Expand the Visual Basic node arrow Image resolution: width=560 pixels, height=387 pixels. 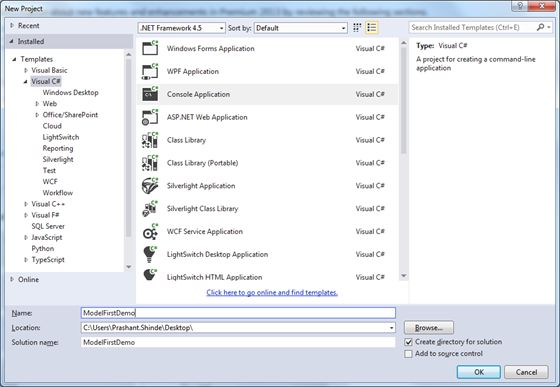click(26, 70)
